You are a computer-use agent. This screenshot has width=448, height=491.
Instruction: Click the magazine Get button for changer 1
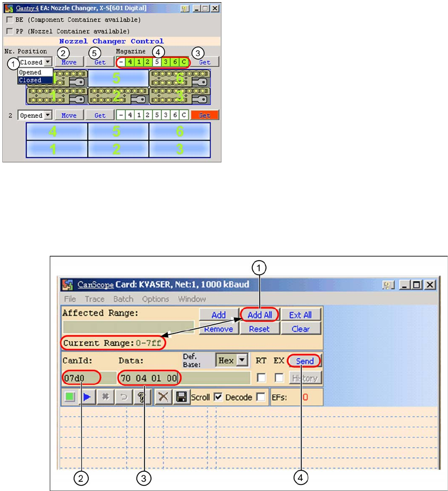[205, 62]
